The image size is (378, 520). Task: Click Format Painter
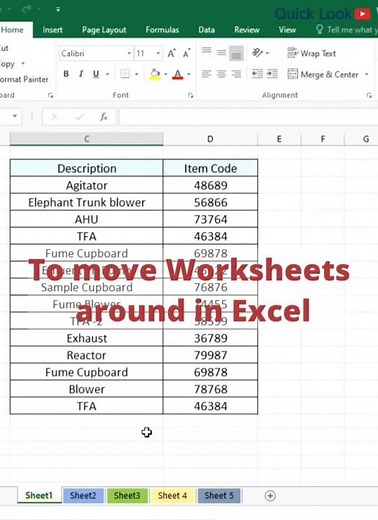(x=24, y=79)
